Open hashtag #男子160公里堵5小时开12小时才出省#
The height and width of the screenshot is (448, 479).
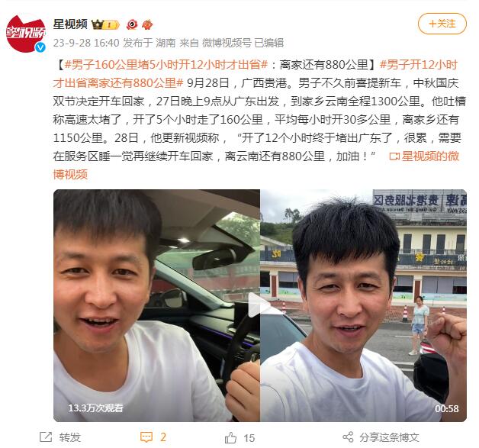pos(166,65)
